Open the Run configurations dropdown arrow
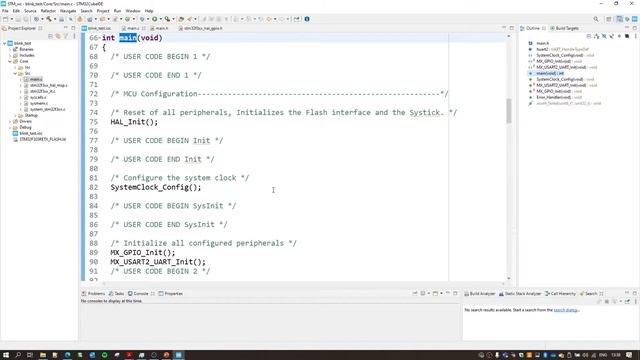Viewport: 640px width, 360px height. pyautogui.click(x=160, y=19)
